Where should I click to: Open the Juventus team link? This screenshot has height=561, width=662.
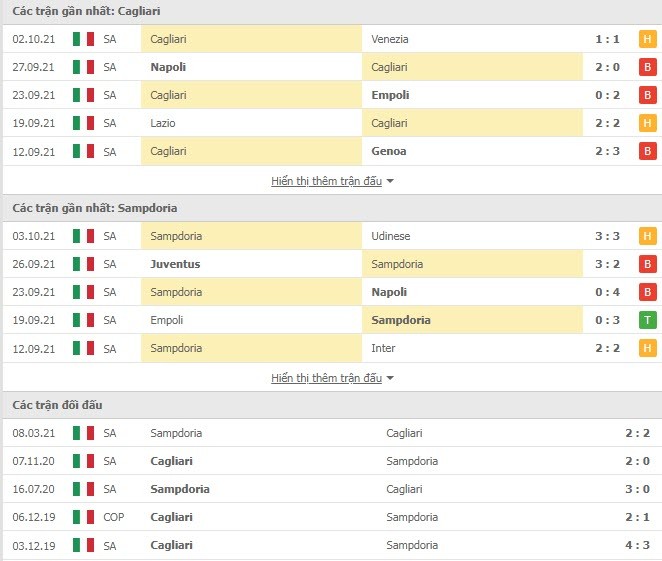[175, 264]
